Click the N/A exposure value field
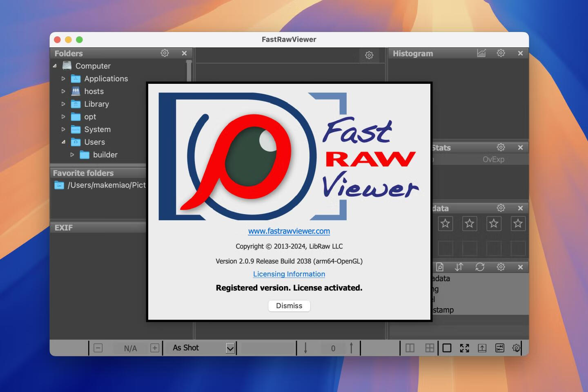This screenshot has height=392, width=588. (130, 348)
